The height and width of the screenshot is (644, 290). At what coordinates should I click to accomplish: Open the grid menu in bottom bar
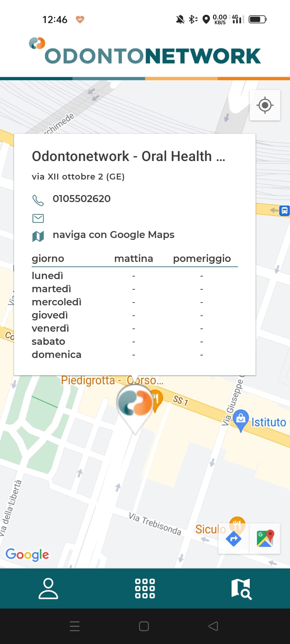145,588
